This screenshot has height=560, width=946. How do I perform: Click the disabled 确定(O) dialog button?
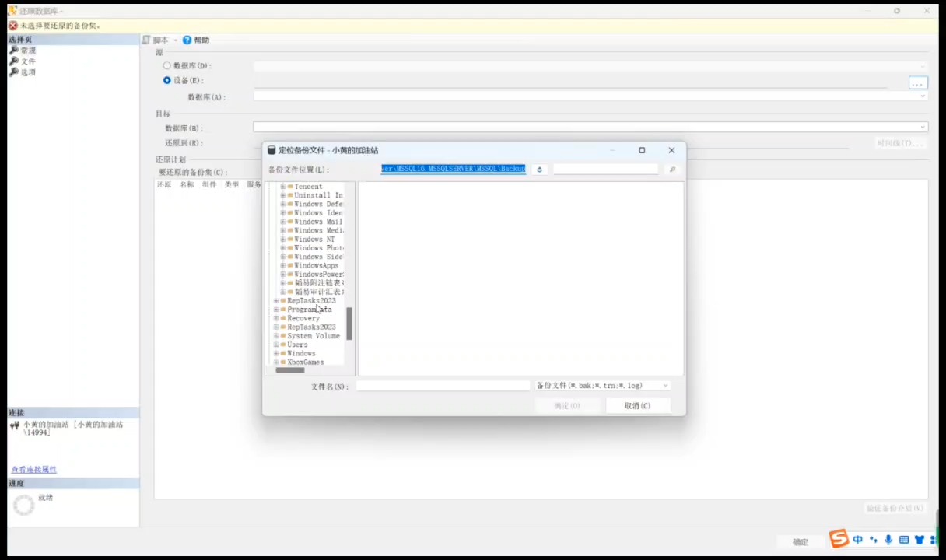coord(567,406)
